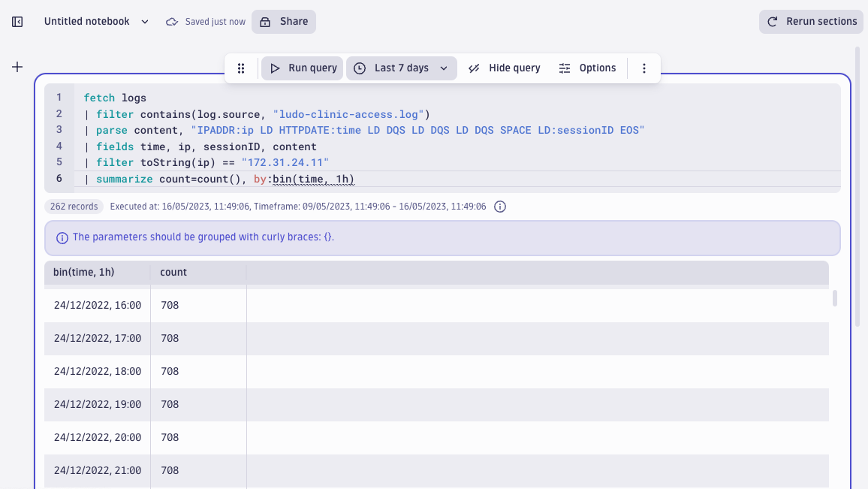This screenshot has height=489, width=868.
Task: Click the plus icon to add a section
Action: (17, 66)
